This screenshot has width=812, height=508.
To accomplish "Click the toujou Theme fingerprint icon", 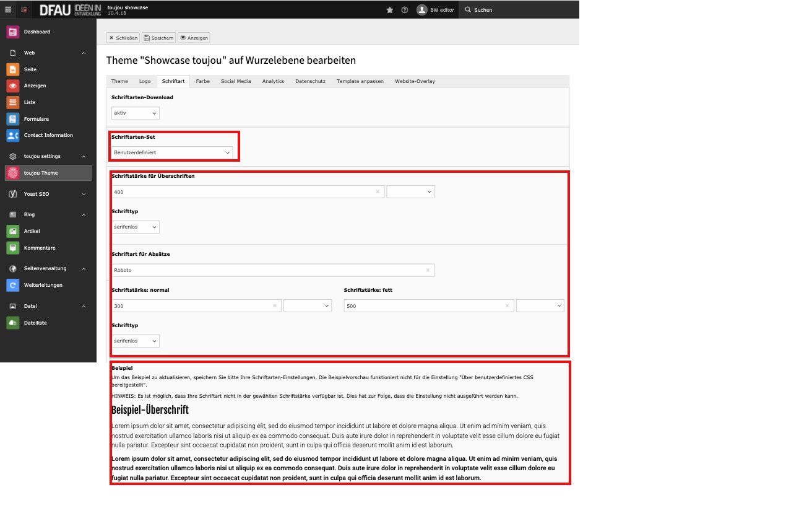I will point(12,173).
